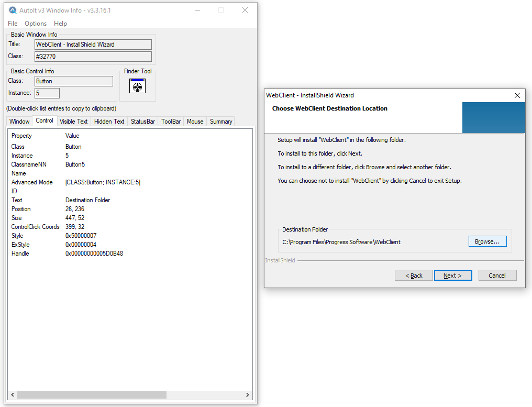Select the Position value 26, 236
Screen dimensions: 532x407
click(x=75, y=209)
